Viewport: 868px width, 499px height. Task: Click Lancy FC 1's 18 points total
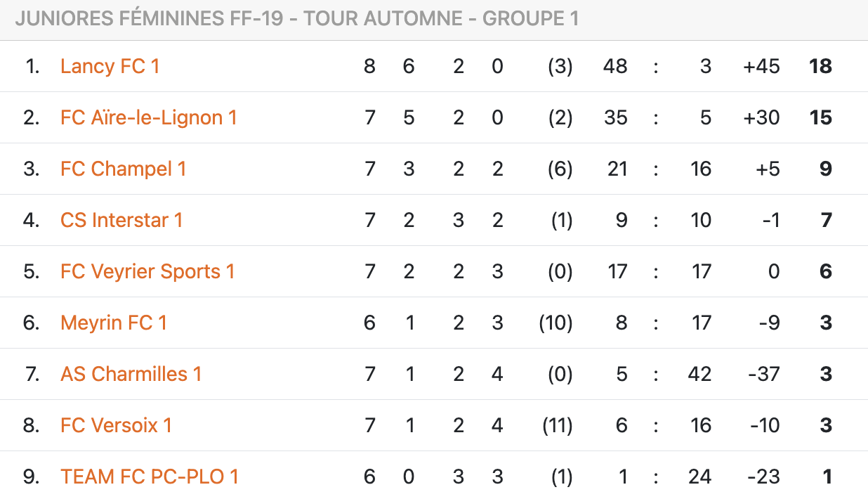tap(820, 66)
